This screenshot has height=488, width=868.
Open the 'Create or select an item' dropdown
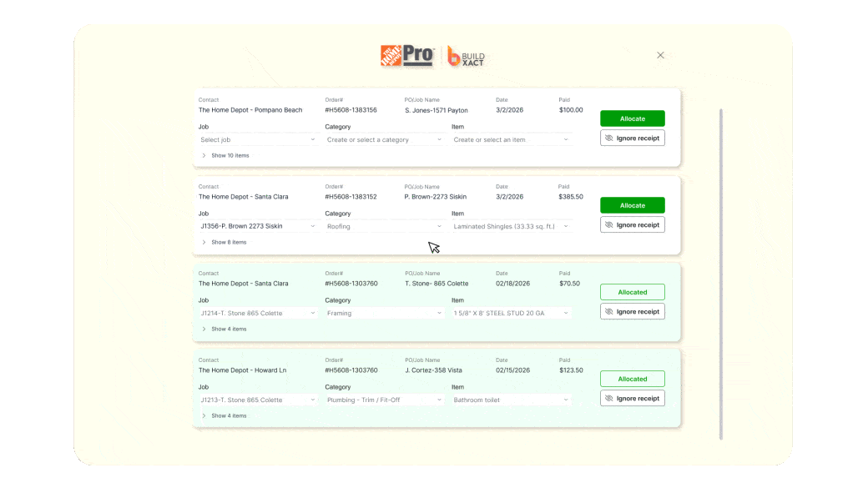pos(511,139)
